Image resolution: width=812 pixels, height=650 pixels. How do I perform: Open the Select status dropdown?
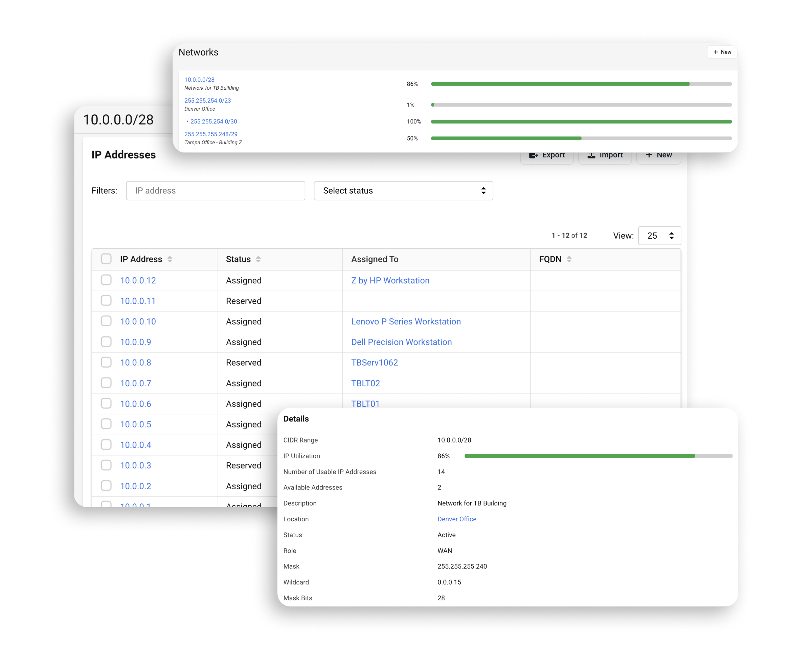pyautogui.click(x=403, y=191)
